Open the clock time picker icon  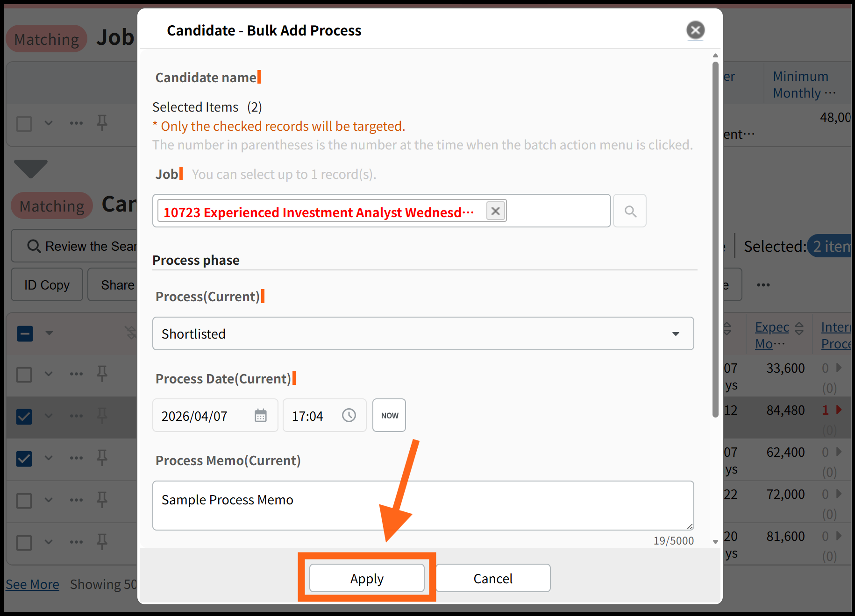pyautogui.click(x=349, y=415)
